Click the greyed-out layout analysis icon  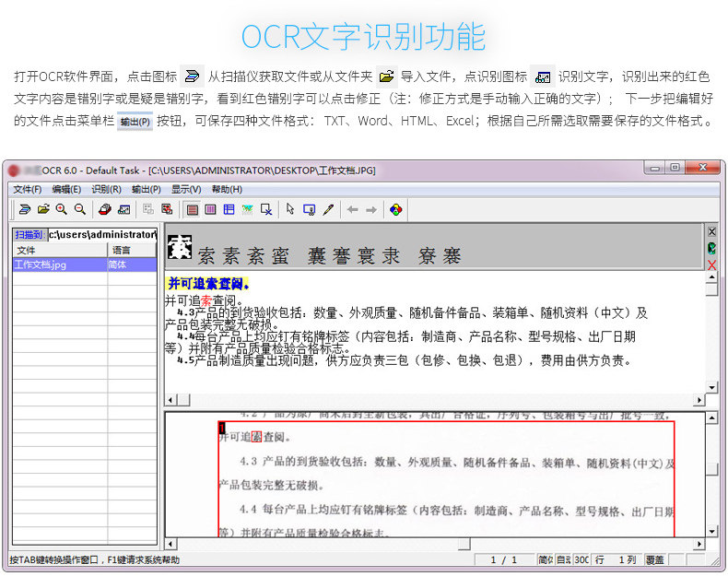[x=148, y=209]
